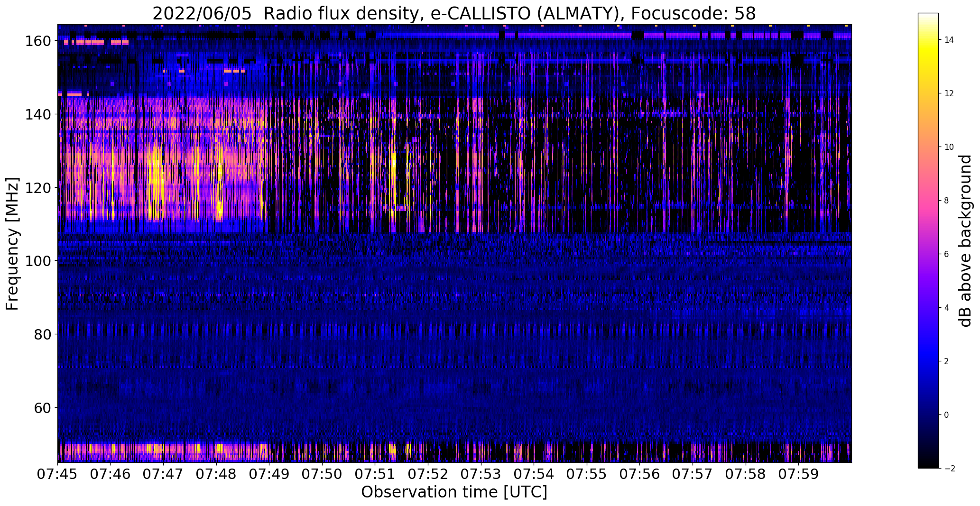Click the 80 frequency tick label
Screen dimensions: 980x506
42,334
